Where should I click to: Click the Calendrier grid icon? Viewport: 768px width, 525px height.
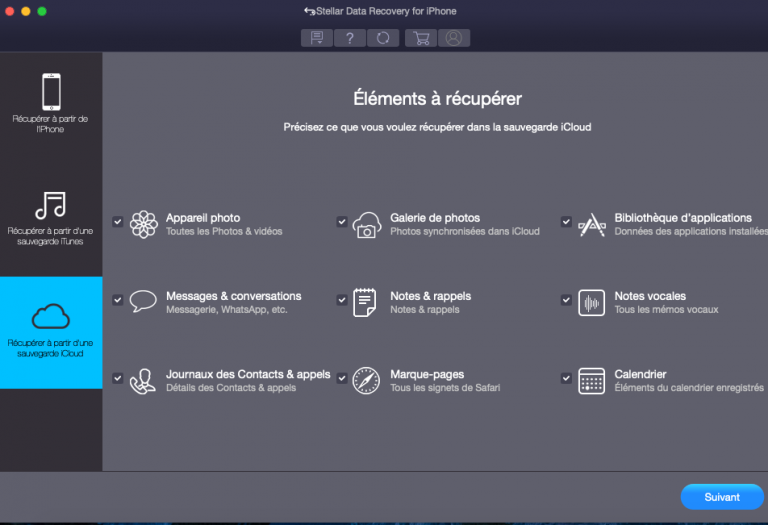591,381
